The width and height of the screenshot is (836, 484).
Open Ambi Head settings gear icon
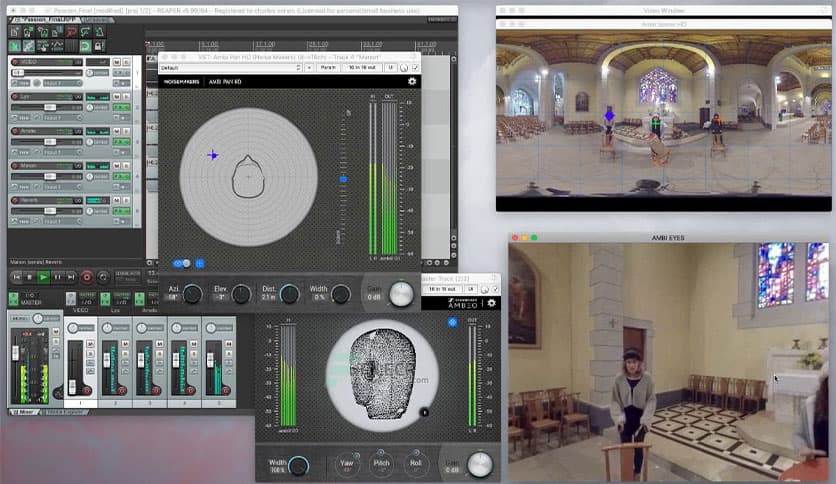[x=491, y=303]
